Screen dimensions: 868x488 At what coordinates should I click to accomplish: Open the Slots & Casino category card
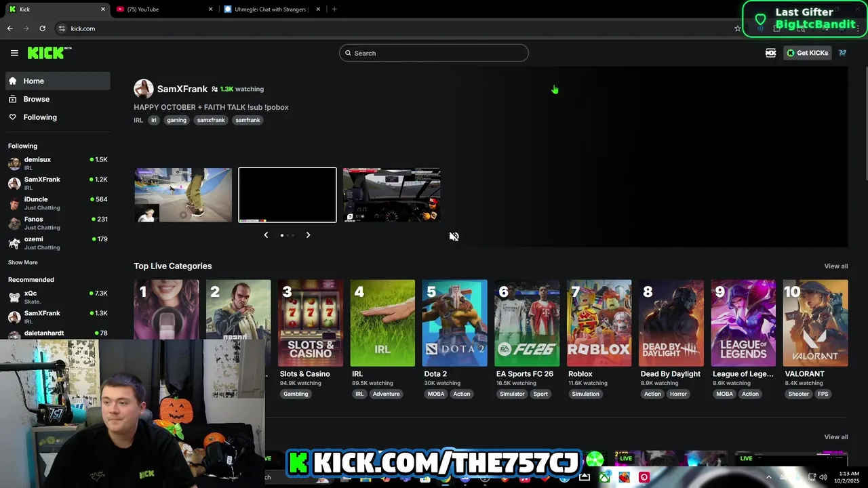tap(311, 323)
